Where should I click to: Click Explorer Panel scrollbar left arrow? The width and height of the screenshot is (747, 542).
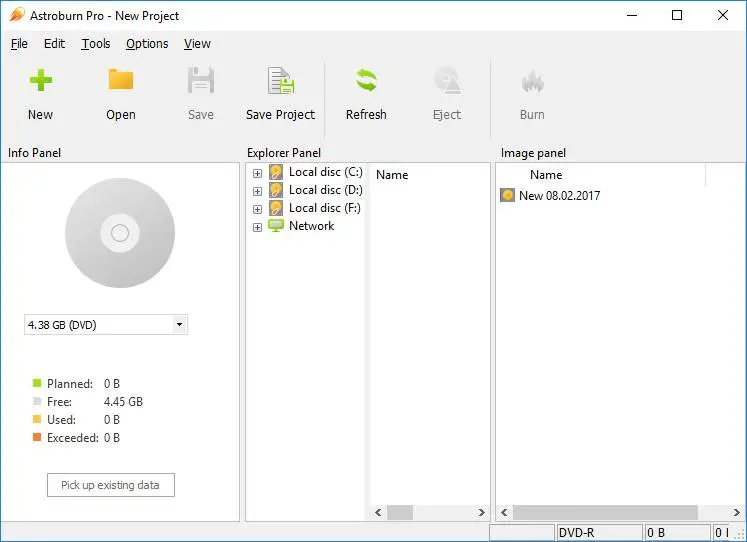pos(378,512)
